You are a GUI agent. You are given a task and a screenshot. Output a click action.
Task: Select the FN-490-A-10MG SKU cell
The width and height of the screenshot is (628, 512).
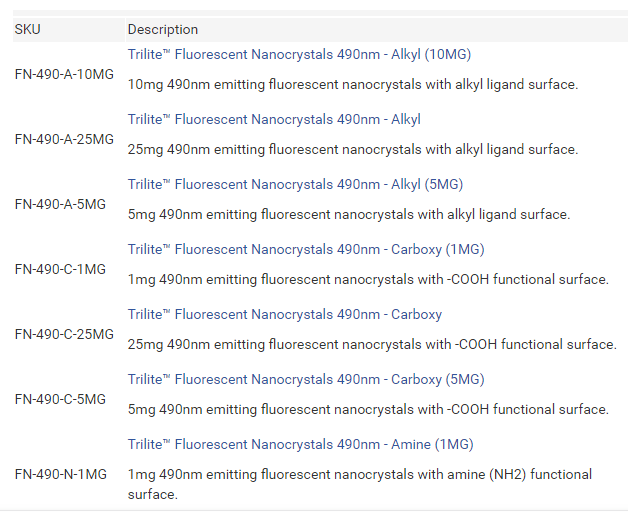65,74
